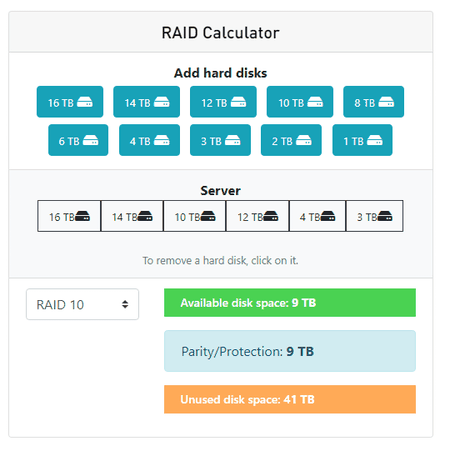Add a 16 TB hard disk
Image resolution: width=450 pixels, height=451 pixels.
[70, 102]
